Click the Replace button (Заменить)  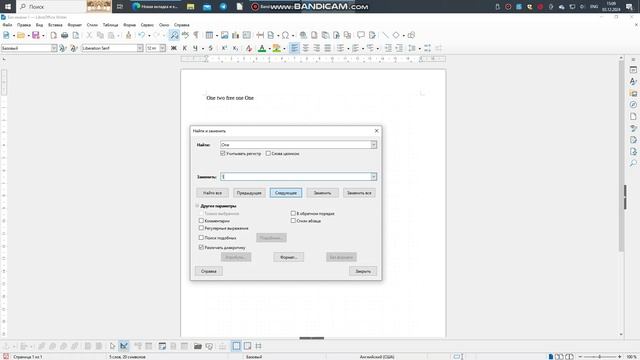pos(322,193)
